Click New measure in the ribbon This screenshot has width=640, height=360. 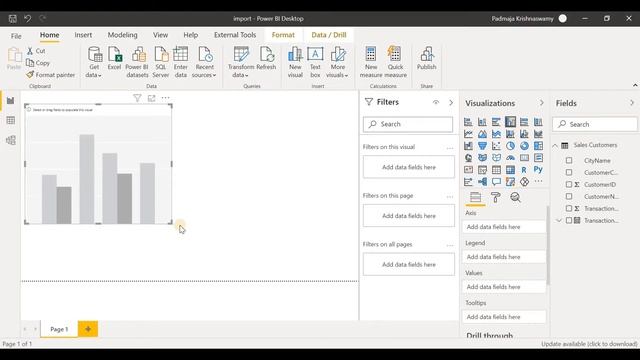[371, 62]
